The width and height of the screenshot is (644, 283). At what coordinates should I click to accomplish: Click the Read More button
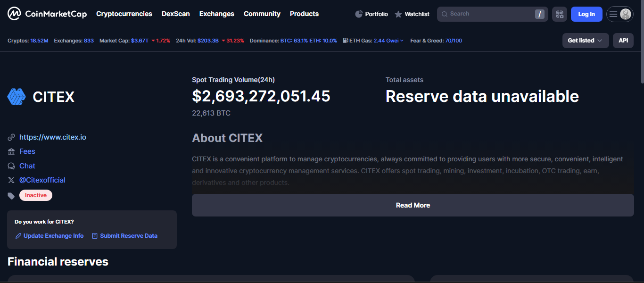(x=413, y=205)
